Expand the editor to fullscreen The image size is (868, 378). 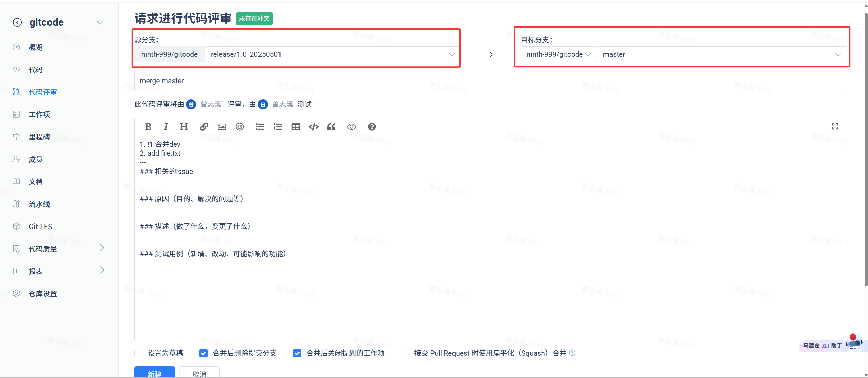coord(835,126)
